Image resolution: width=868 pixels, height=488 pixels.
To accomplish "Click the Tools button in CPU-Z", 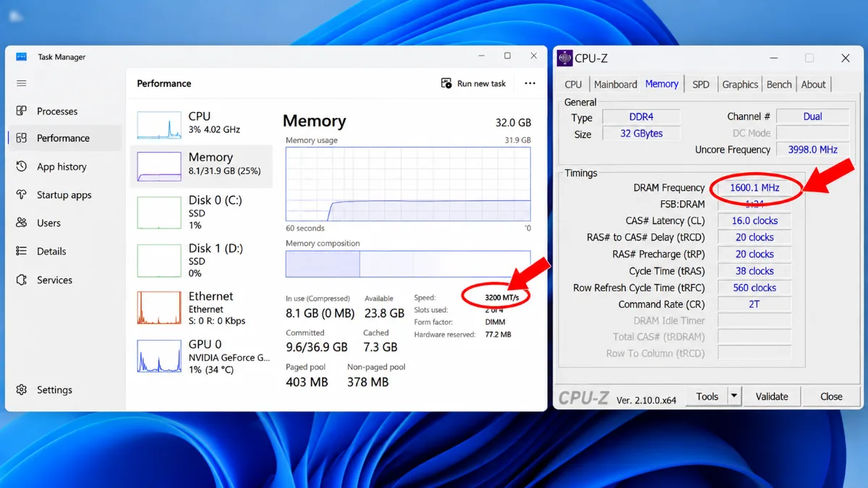I will coord(707,396).
